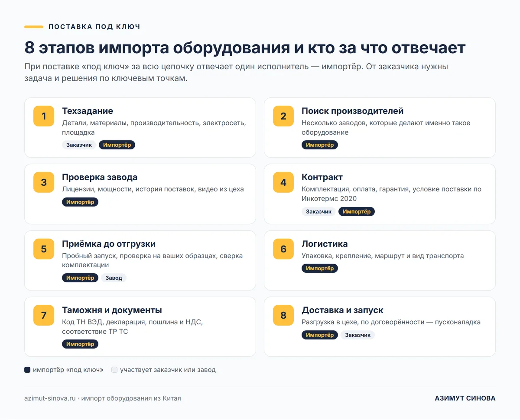Screen dimensions: 520x420
Task: Click the heading «Поиск производителей»
Action: (x=353, y=111)
